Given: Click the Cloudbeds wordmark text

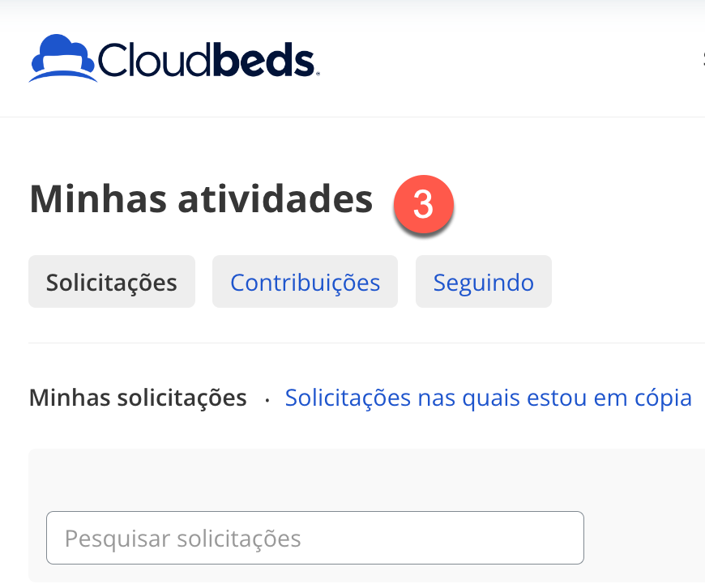Looking at the screenshot, I should click(205, 60).
